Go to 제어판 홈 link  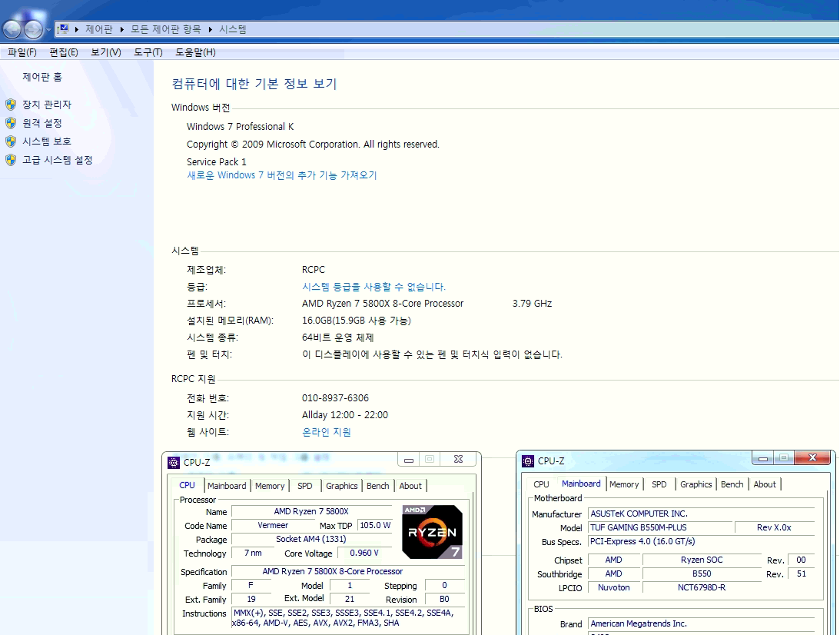click(x=42, y=77)
